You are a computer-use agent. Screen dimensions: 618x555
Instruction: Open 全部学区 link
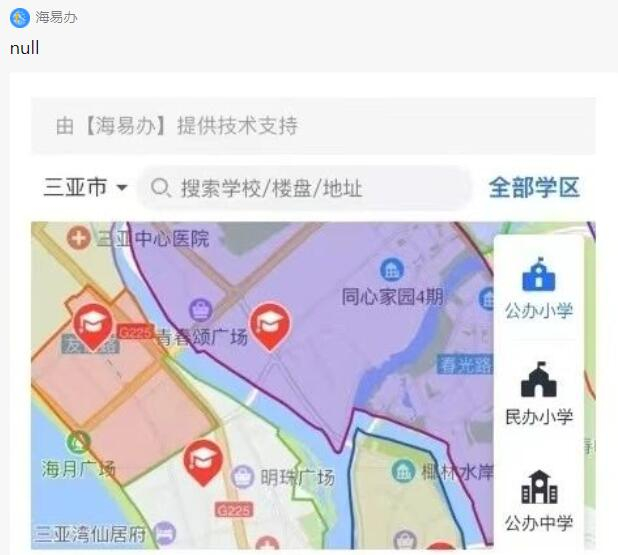pos(534,187)
